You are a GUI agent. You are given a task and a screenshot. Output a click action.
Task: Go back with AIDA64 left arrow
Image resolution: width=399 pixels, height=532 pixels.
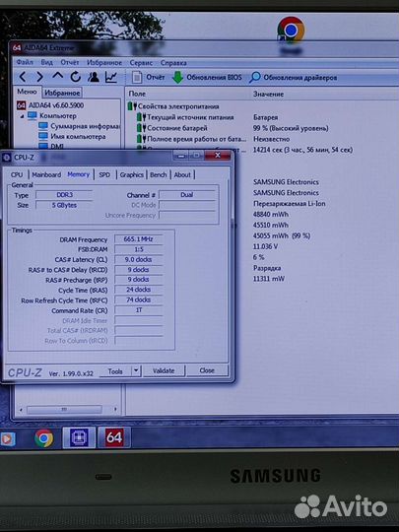(x=23, y=78)
